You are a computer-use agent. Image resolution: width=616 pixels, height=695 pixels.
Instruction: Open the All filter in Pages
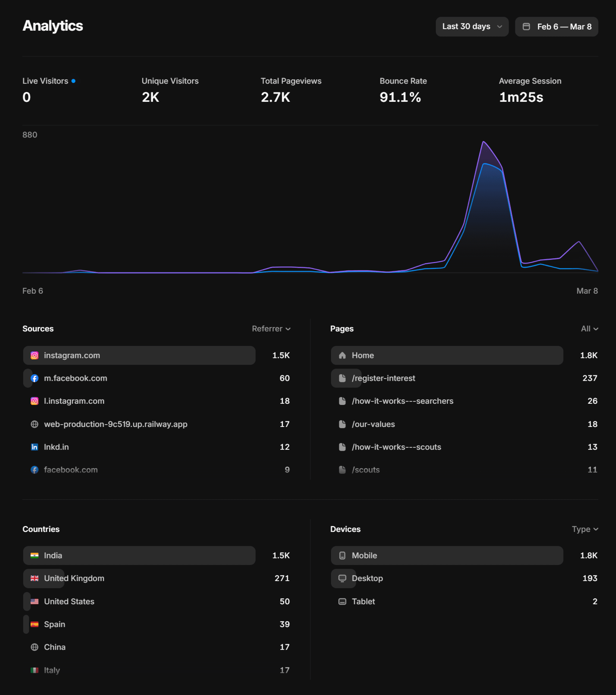(x=589, y=329)
